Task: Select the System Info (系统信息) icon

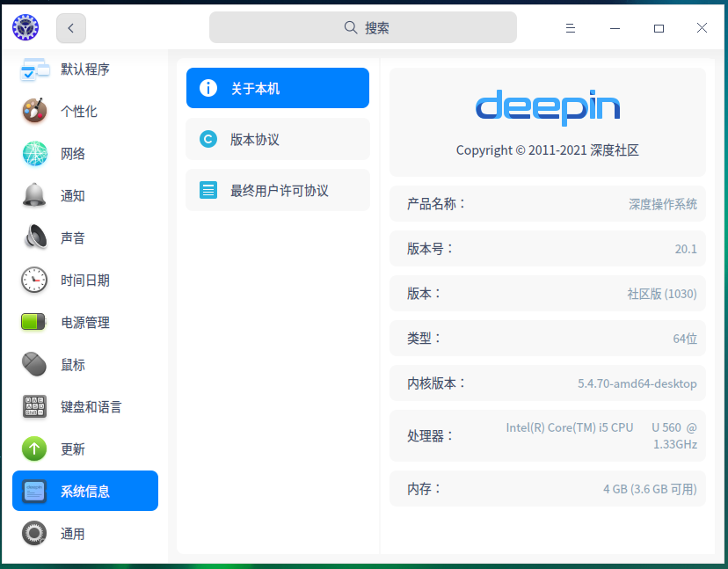Action: coord(34,491)
